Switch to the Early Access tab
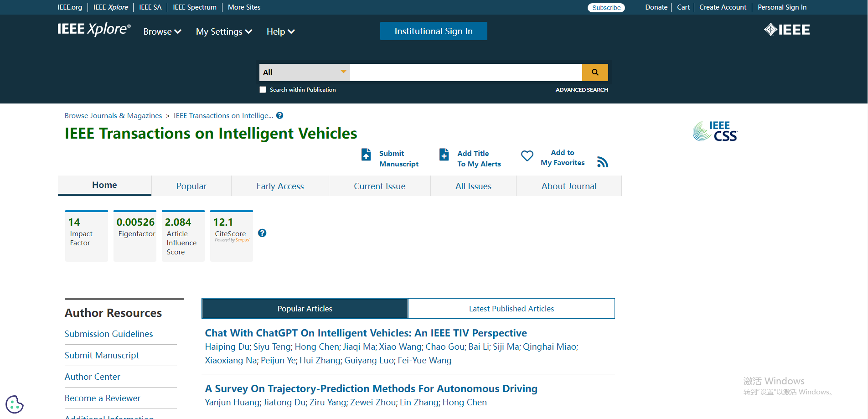Image resolution: width=868 pixels, height=419 pixels. (x=280, y=186)
